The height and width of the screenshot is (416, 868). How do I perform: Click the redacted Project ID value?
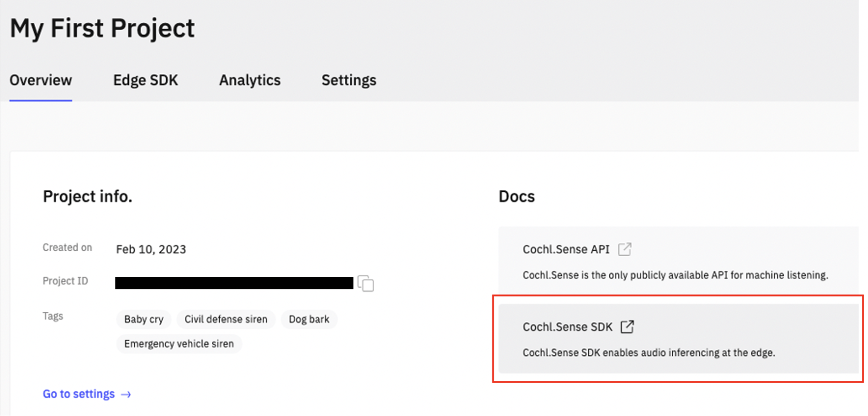coord(234,283)
